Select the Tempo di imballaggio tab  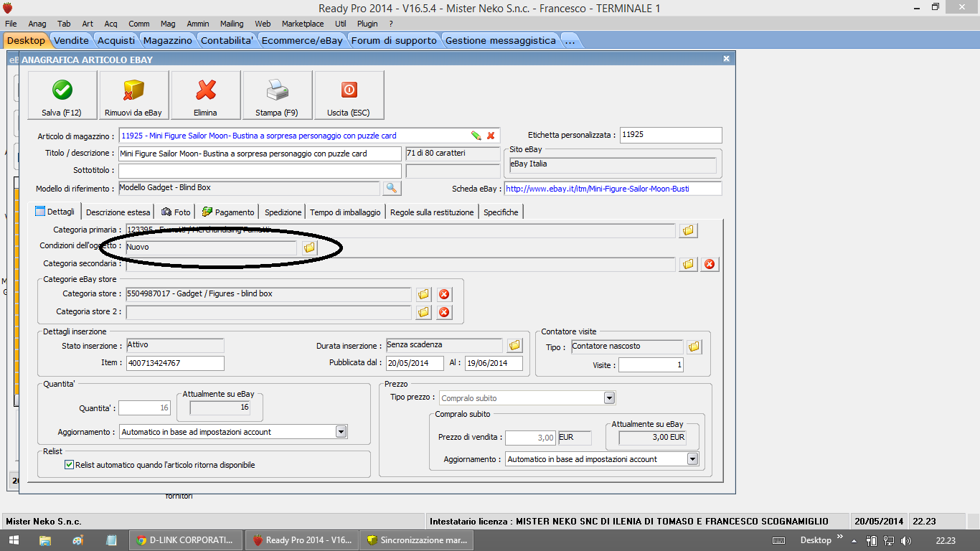pos(345,212)
